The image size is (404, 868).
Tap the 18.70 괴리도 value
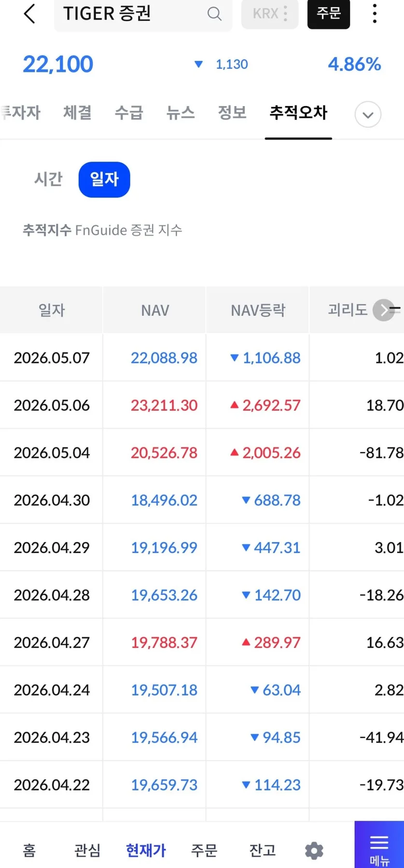pyautogui.click(x=385, y=405)
